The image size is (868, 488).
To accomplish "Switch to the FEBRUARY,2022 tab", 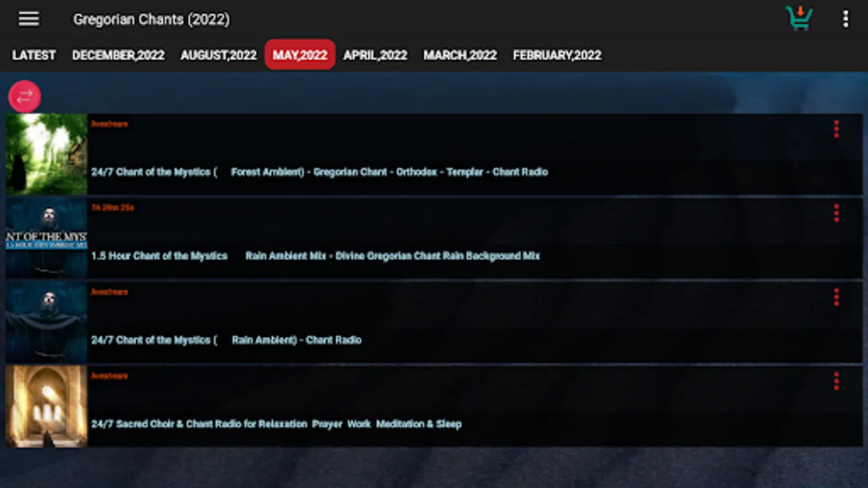I will [557, 55].
